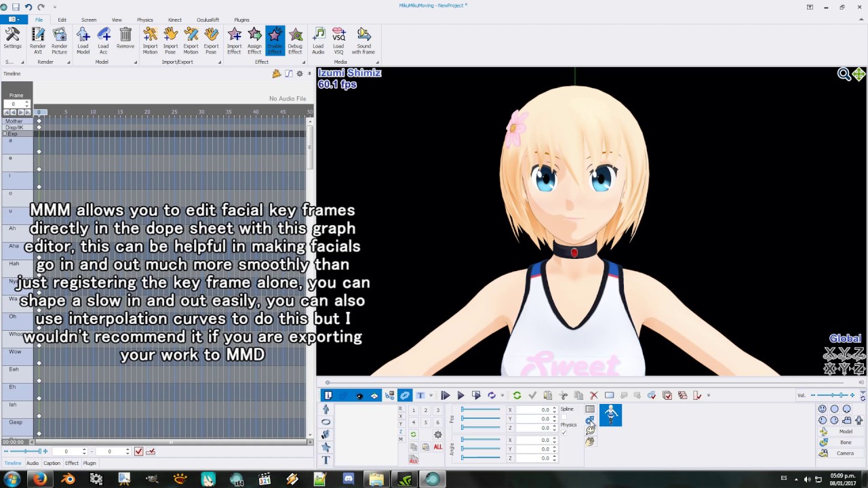Open the text tool T dropdown arrow
868x488 pixels.
pos(431,395)
